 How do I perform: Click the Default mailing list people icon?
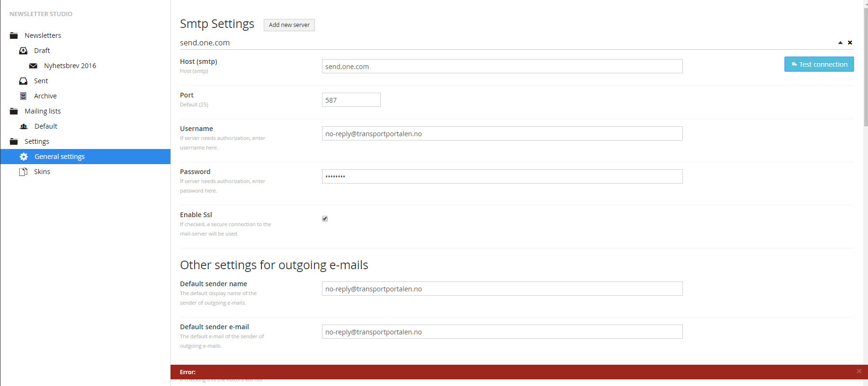click(24, 126)
